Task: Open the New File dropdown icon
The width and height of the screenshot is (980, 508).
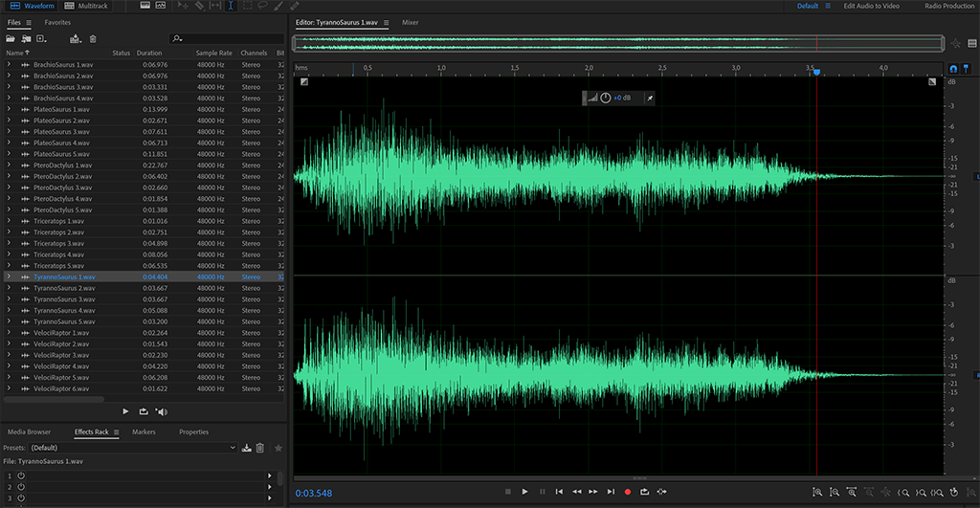Action: [42, 38]
